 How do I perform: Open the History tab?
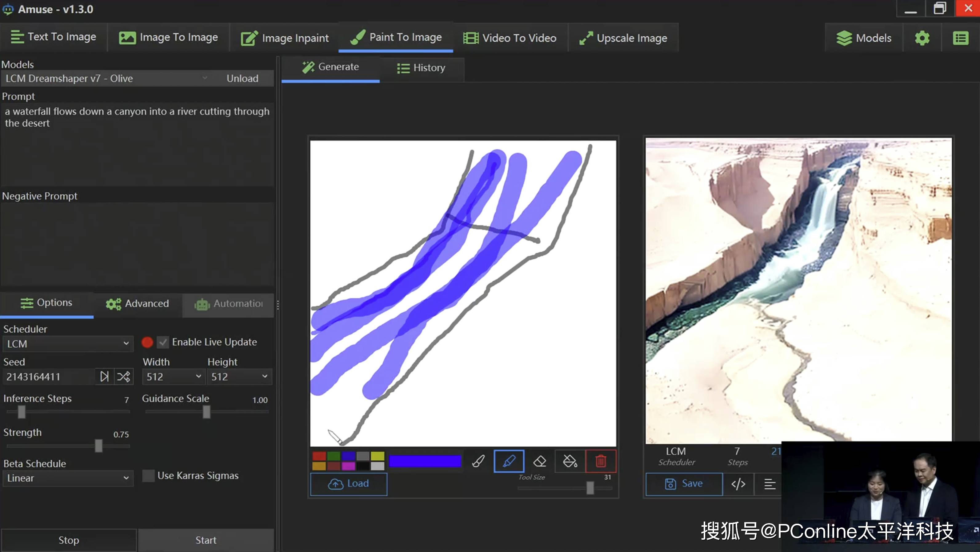(421, 68)
